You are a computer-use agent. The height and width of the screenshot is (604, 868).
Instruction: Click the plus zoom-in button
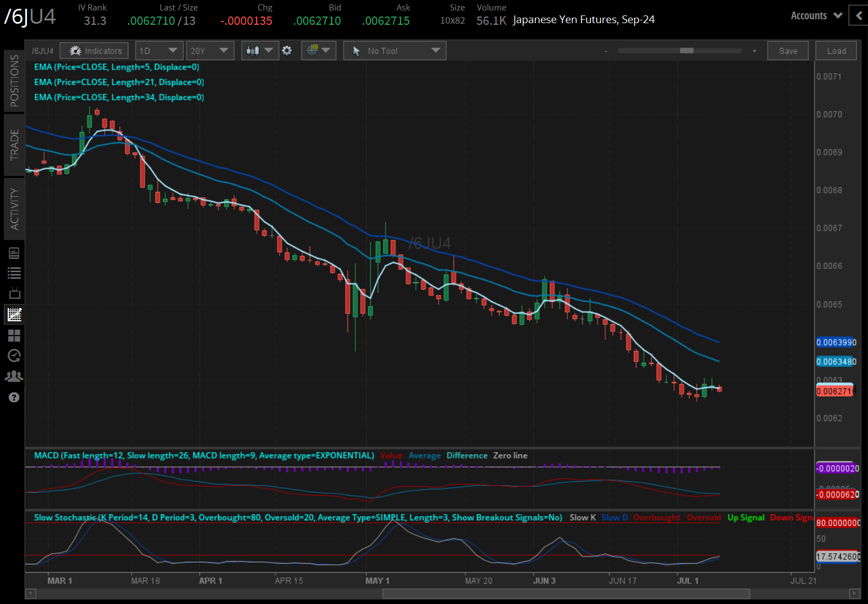[x=755, y=51]
